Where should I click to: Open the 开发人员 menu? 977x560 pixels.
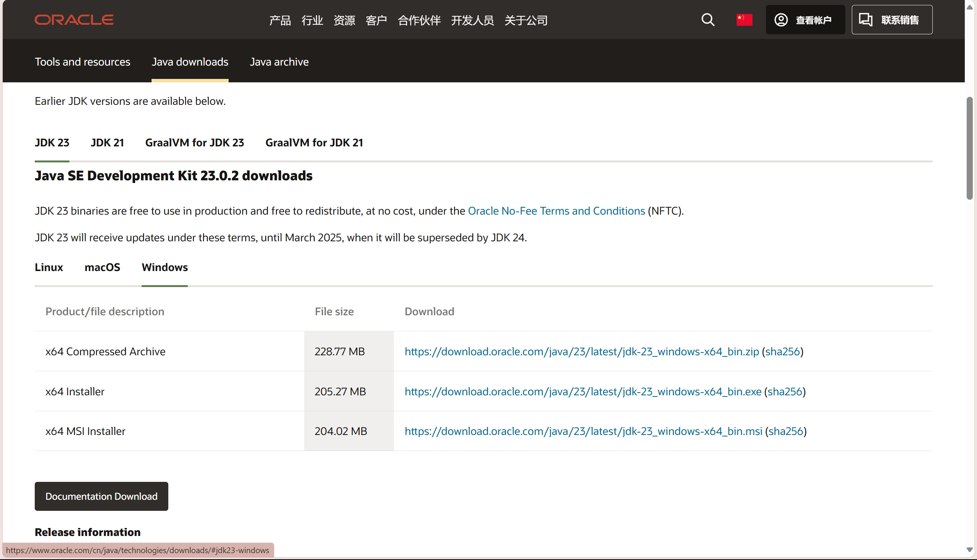click(x=472, y=20)
